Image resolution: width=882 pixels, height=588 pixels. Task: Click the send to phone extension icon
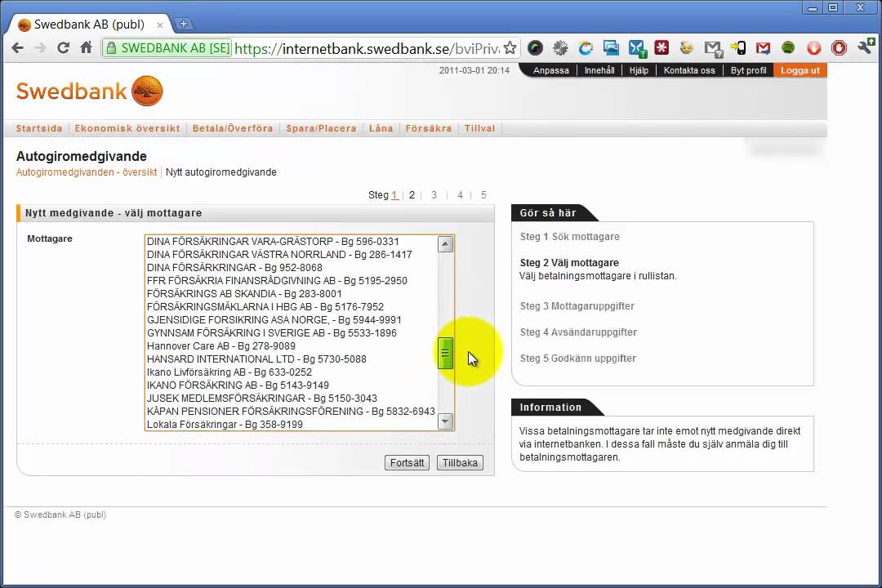click(738, 48)
